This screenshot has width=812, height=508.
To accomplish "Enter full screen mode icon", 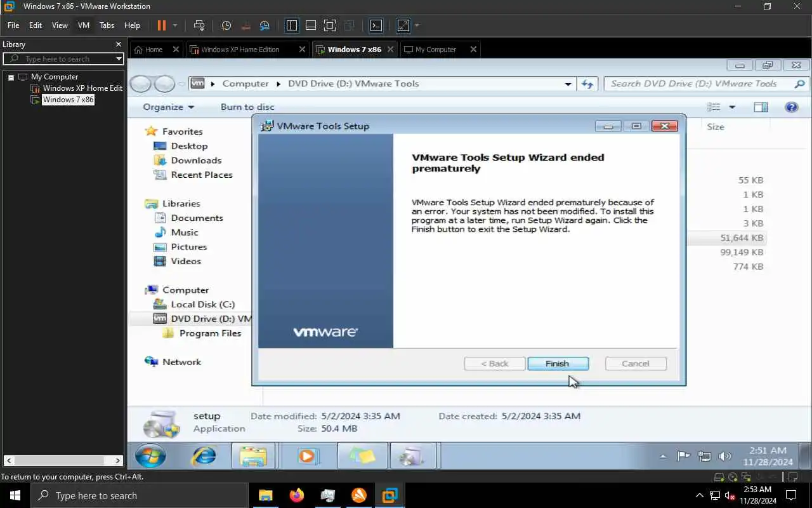I will pyautogui.click(x=330, y=25).
